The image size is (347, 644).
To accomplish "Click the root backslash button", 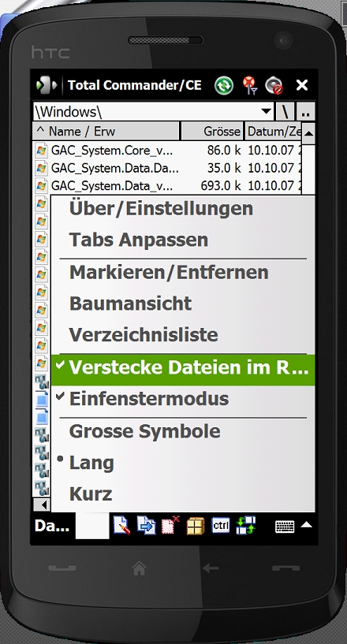I will (285, 111).
